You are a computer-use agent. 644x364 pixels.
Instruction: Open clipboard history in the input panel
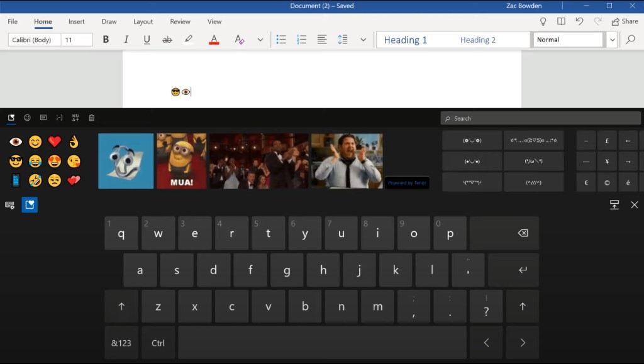[92, 118]
